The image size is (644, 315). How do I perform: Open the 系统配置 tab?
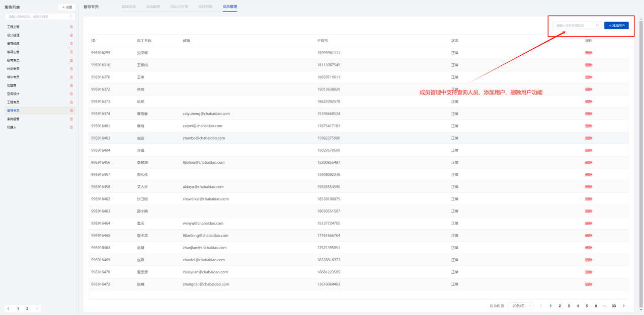[153, 7]
